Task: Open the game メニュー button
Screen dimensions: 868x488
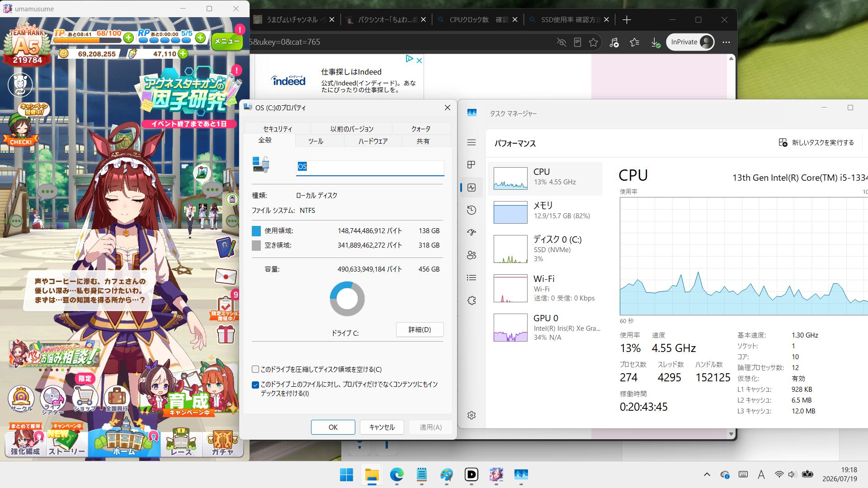Action: click(227, 41)
